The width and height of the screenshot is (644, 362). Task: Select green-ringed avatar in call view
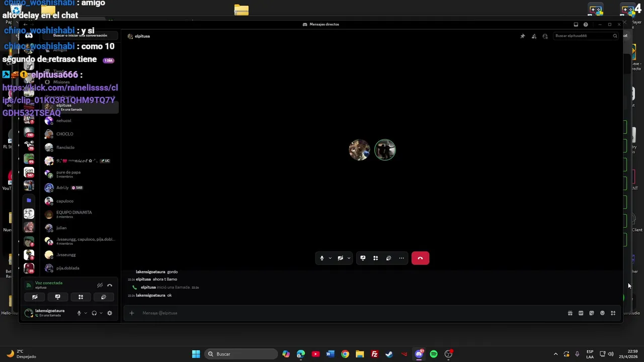point(385,150)
